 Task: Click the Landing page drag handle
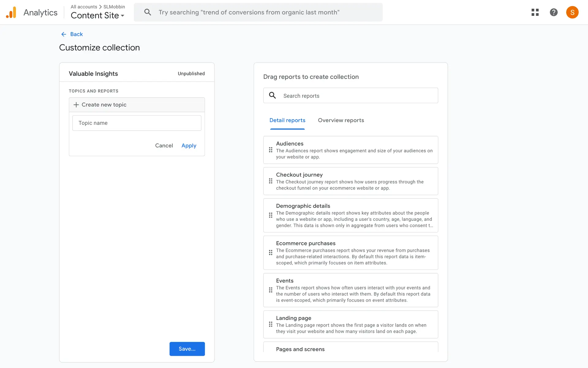[x=270, y=324]
